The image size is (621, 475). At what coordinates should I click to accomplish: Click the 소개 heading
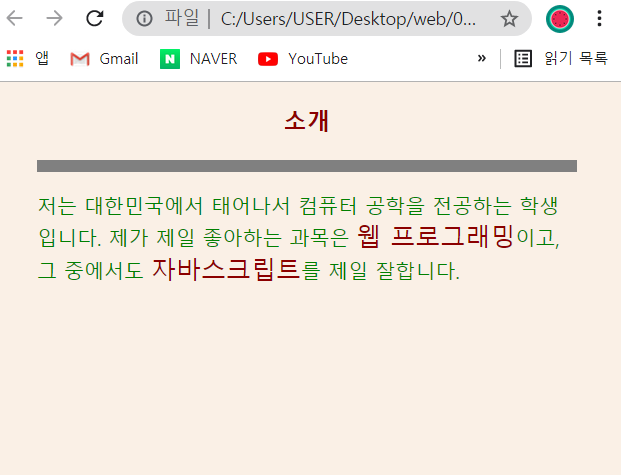pos(307,120)
